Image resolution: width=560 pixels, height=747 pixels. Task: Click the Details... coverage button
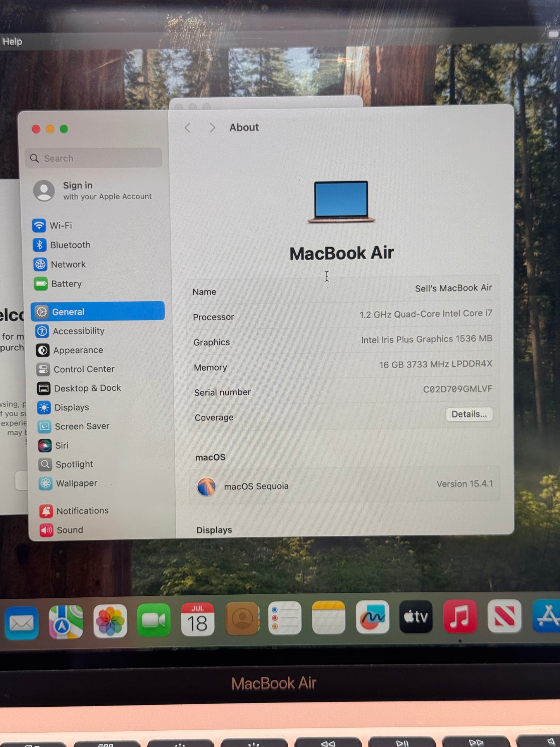[469, 414]
